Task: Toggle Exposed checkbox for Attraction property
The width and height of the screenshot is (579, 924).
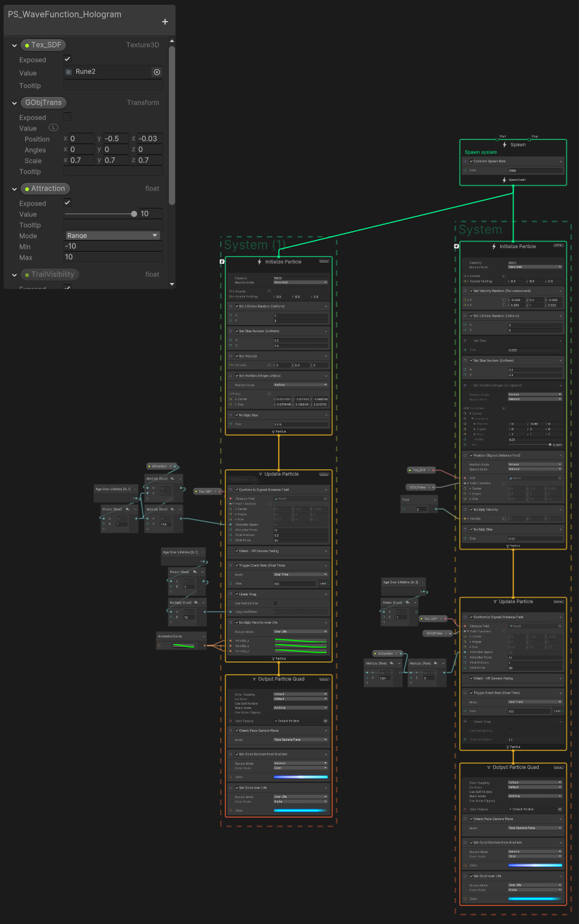Action: [67, 202]
